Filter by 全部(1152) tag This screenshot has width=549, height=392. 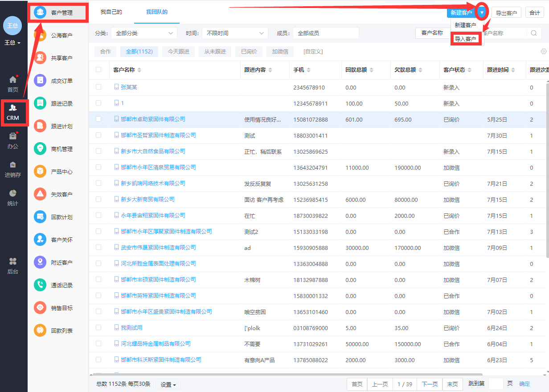click(139, 52)
